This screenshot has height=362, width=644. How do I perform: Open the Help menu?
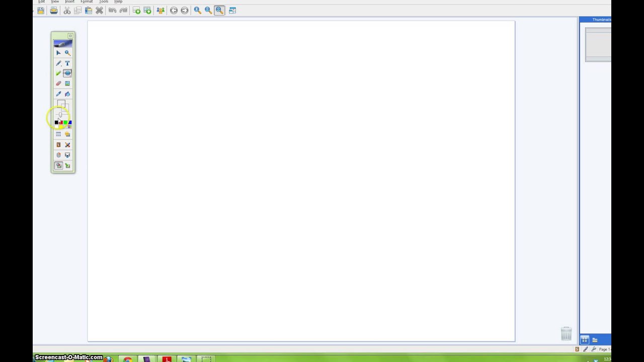pyautogui.click(x=118, y=2)
